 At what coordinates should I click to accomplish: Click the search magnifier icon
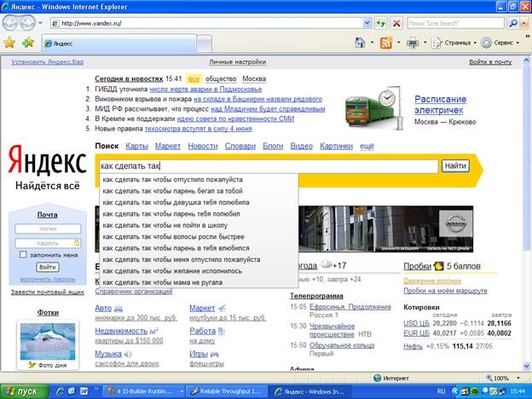click(x=512, y=24)
